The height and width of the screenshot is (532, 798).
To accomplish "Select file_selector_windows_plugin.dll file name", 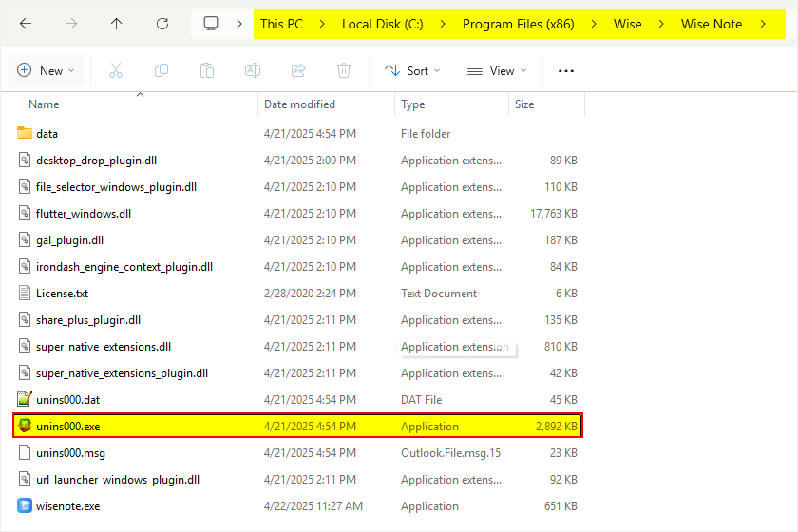I will pos(116,187).
